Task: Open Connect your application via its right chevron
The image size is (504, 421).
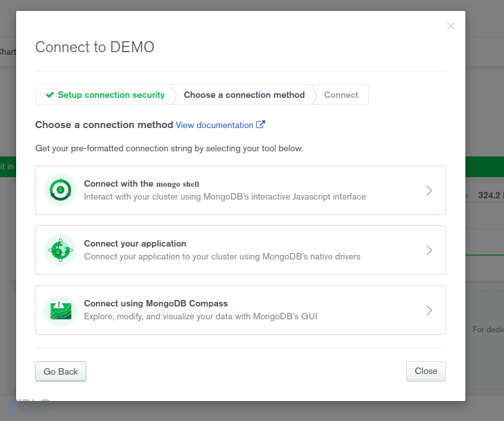Action: point(429,250)
